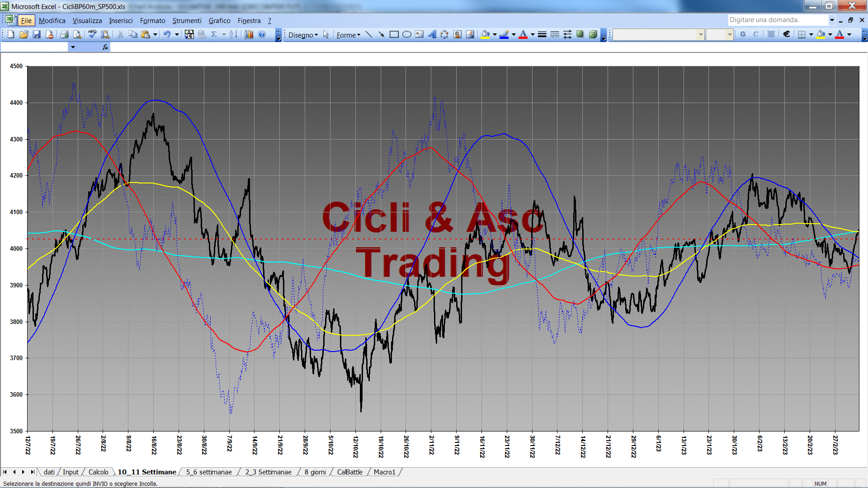This screenshot has height=488, width=868.
Task: Expand the Paste options dropdown arrow
Action: [x=155, y=34]
